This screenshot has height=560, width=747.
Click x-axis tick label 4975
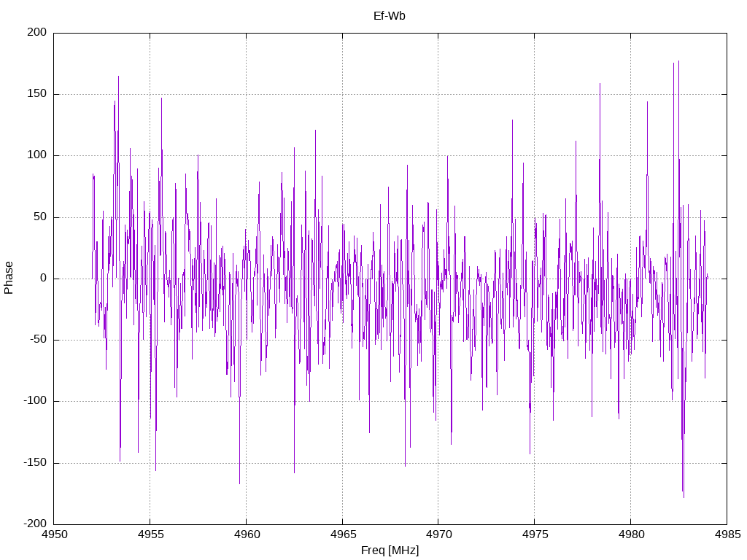pyautogui.click(x=535, y=534)
